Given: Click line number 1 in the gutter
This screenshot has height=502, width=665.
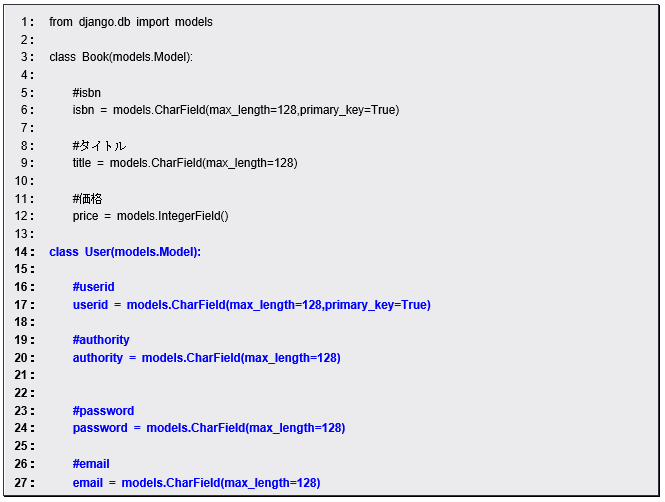Looking at the screenshot, I should tap(27, 22).
